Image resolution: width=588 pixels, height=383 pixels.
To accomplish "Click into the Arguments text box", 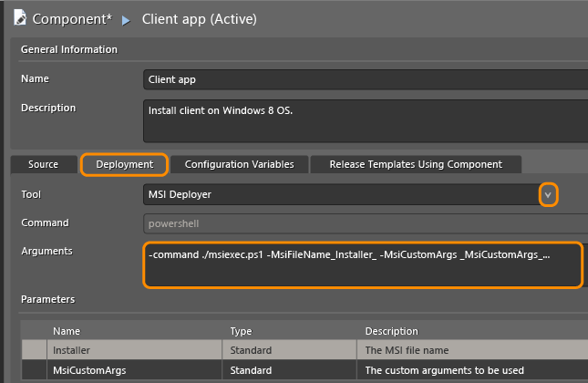I will pos(361,264).
